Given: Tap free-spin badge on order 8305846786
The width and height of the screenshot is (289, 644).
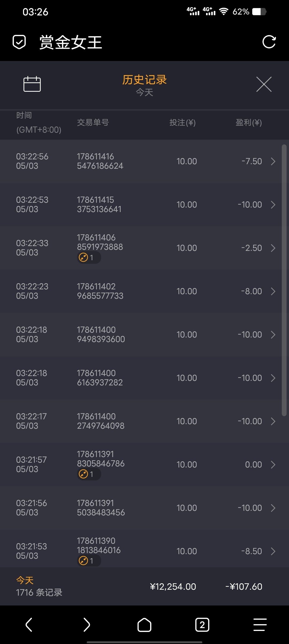Looking at the screenshot, I should [89, 474].
